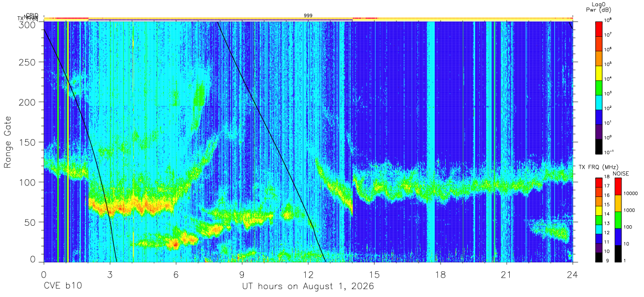Select the black segment of NOISE colorbar
The height and width of the screenshot is (297, 644).
pyautogui.click(x=618, y=252)
